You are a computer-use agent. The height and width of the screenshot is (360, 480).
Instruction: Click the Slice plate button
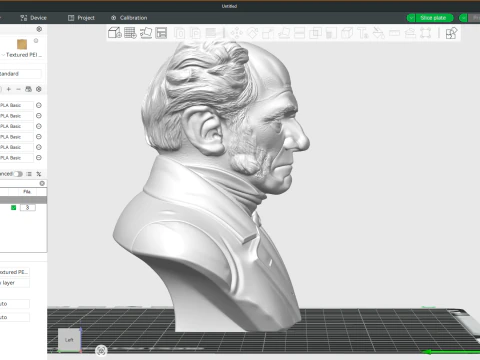pos(434,18)
